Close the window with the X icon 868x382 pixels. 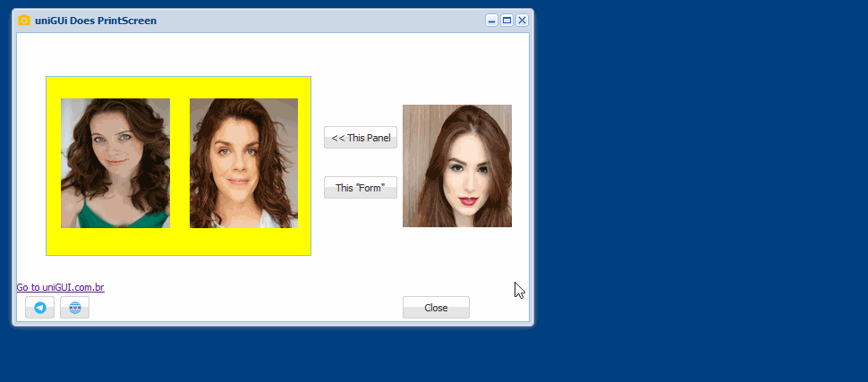[x=522, y=21]
